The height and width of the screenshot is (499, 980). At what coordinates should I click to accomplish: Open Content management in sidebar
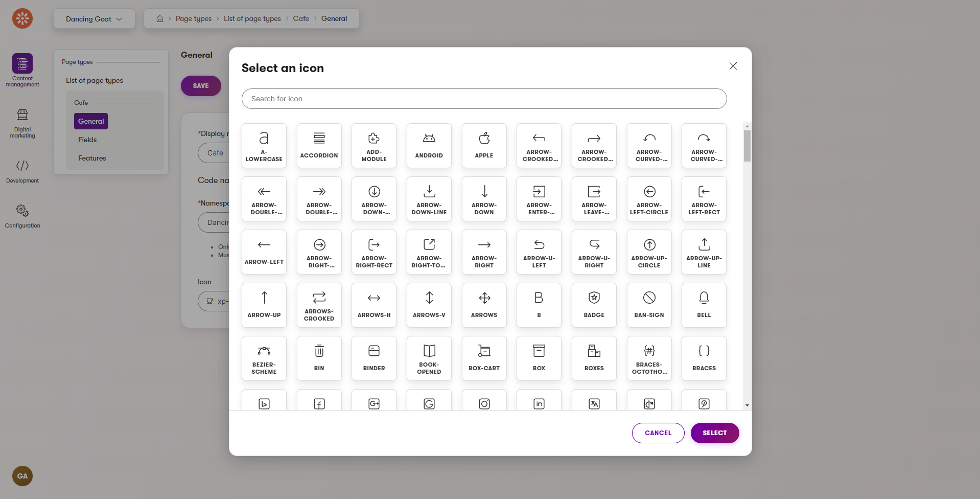point(22,71)
